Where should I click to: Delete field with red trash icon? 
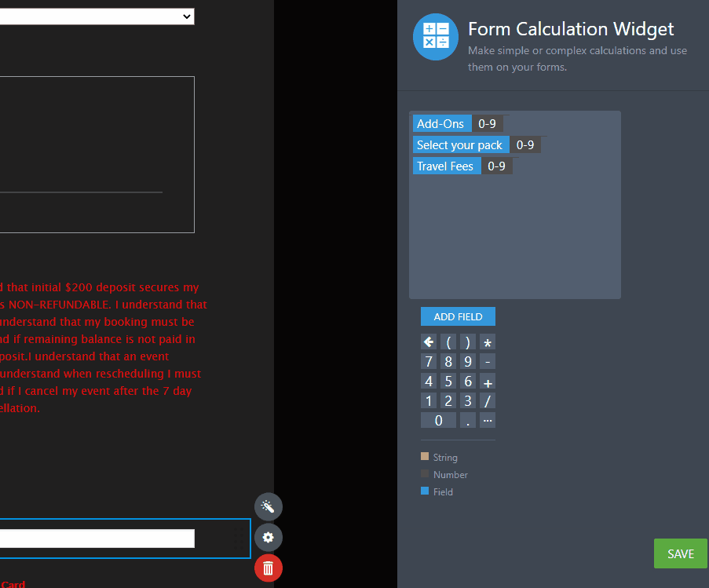[x=268, y=568]
